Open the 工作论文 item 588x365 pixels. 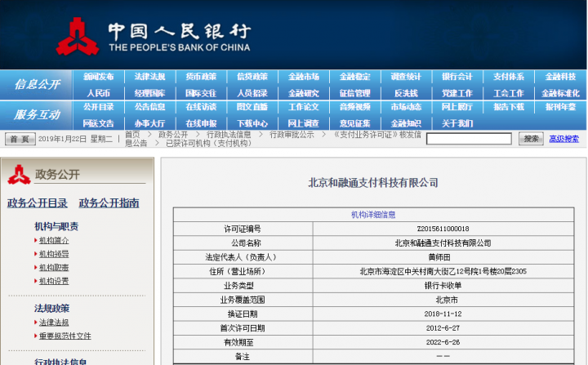(304, 107)
